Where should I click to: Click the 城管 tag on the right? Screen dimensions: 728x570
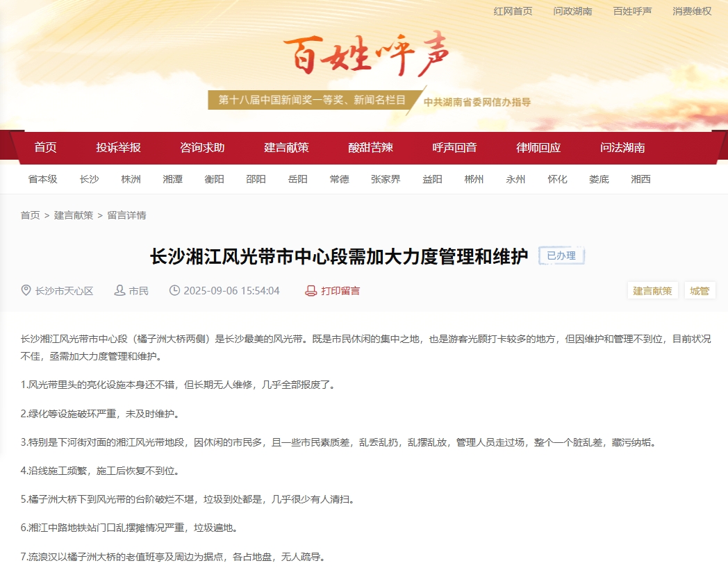pyautogui.click(x=700, y=290)
